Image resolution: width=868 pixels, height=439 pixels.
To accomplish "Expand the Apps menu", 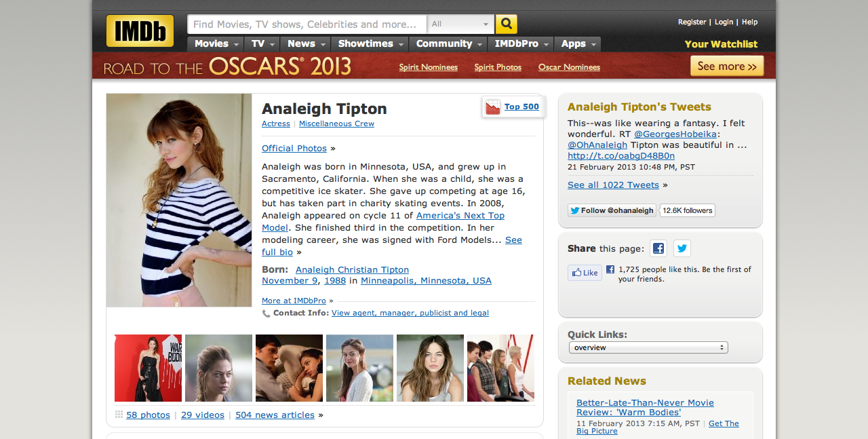I will pos(577,44).
